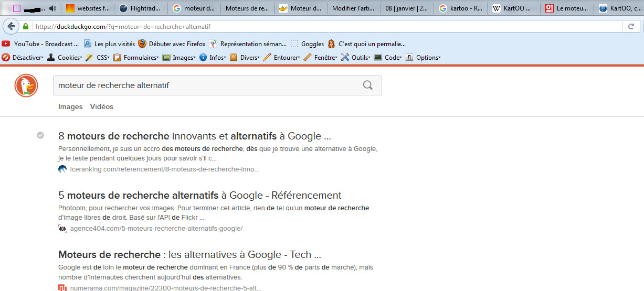This screenshot has height=291, width=644.
Task: Switch to the Wikipedia KartOO tab
Action: (x=514, y=8)
